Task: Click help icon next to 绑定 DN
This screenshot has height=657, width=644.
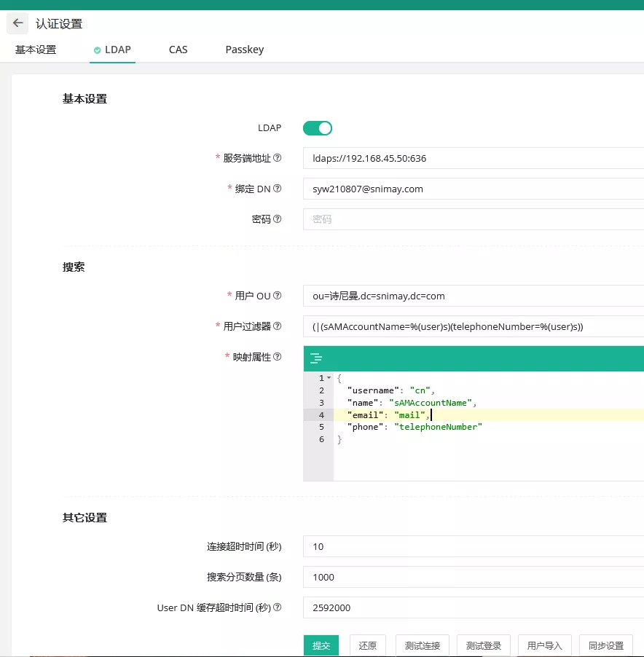Action: 278,189
